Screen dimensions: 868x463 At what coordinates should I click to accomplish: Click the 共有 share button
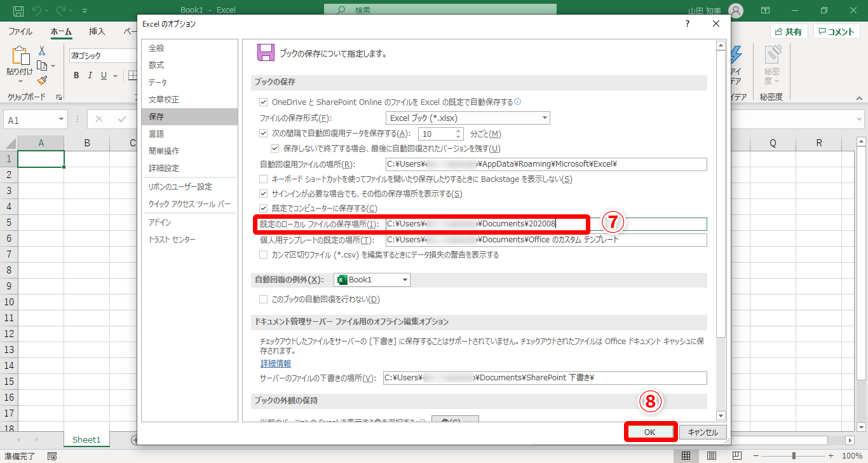(x=789, y=32)
